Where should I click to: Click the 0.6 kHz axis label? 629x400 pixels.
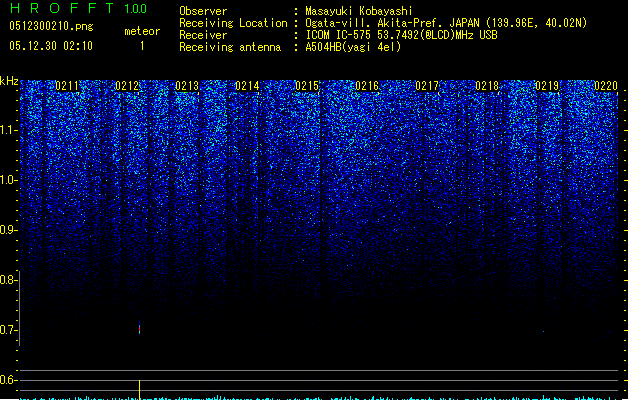click(8, 380)
